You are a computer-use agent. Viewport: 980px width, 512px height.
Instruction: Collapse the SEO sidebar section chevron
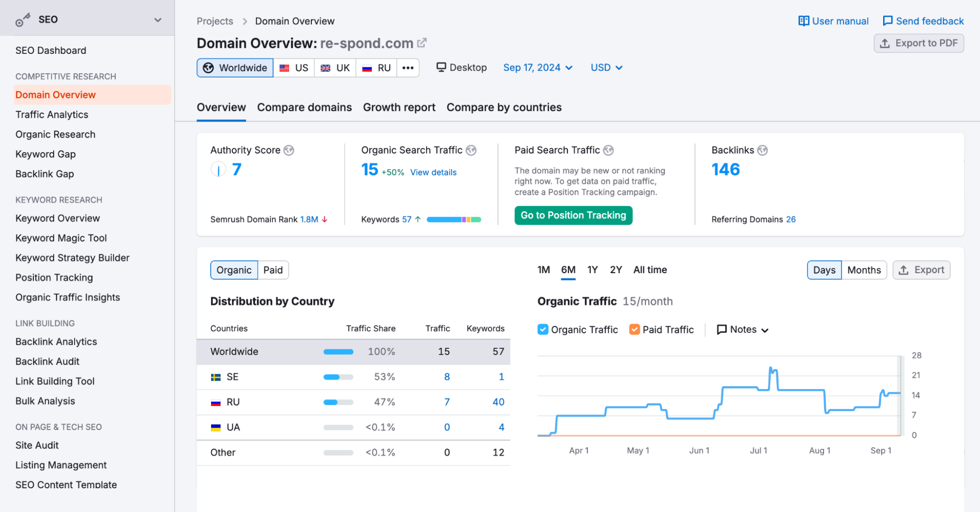(158, 20)
